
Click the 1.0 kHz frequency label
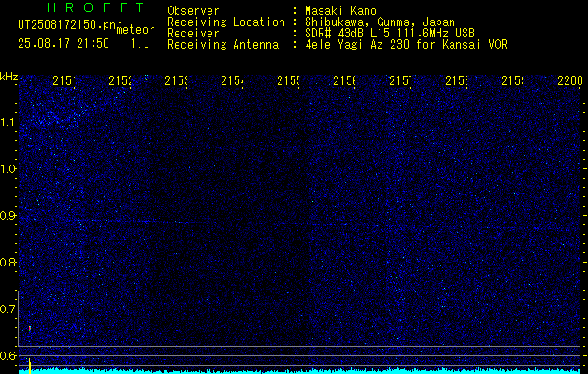[x=8, y=169]
